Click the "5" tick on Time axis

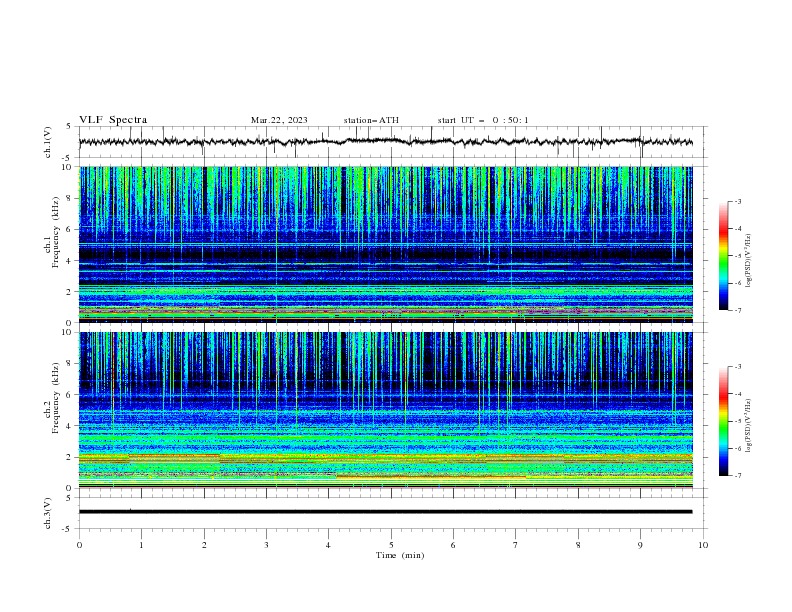pos(391,545)
